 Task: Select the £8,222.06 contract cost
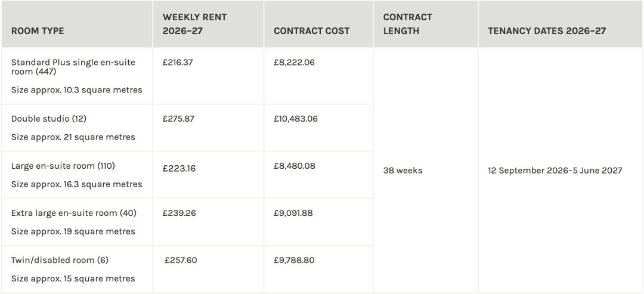click(293, 63)
